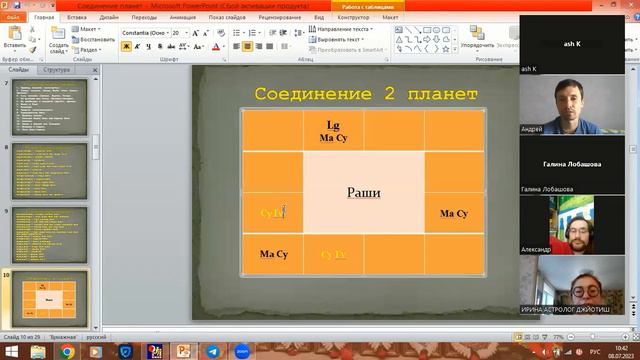
Task: Open the Layout (Макет) dropdown in Slides group
Action: [x=87, y=29]
